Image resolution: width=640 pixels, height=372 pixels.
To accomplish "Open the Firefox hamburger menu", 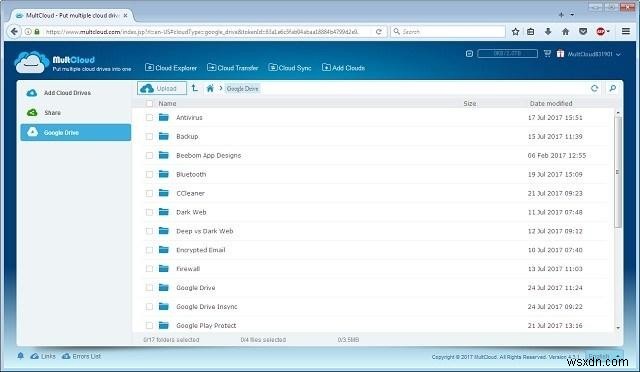I will coord(626,31).
